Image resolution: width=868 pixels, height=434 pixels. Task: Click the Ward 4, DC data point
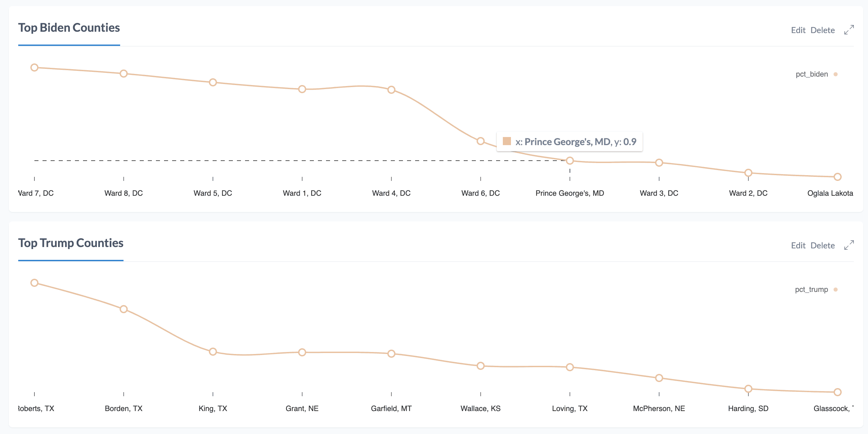click(391, 90)
